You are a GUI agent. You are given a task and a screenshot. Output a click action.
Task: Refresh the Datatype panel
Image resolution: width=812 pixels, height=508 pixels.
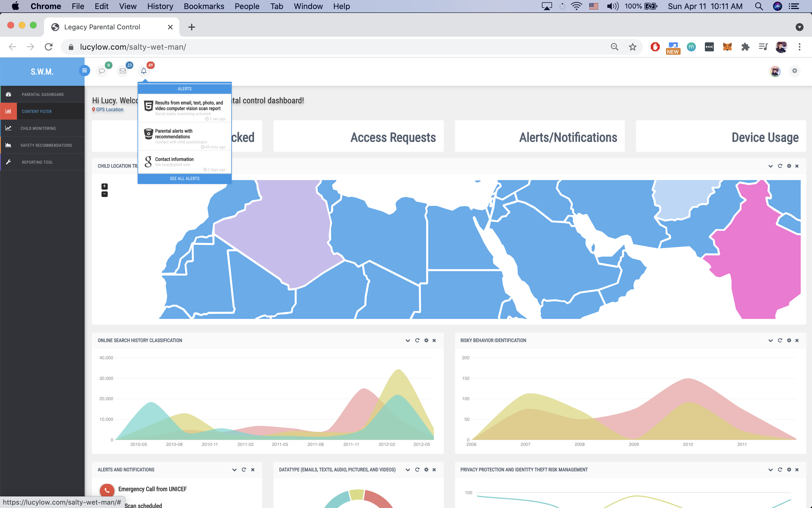(x=417, y=470)
